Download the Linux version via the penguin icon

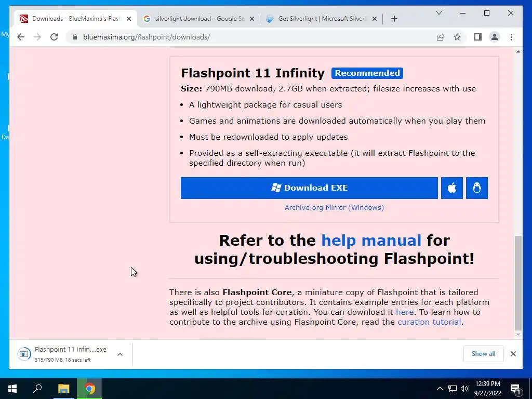(477, 188)
